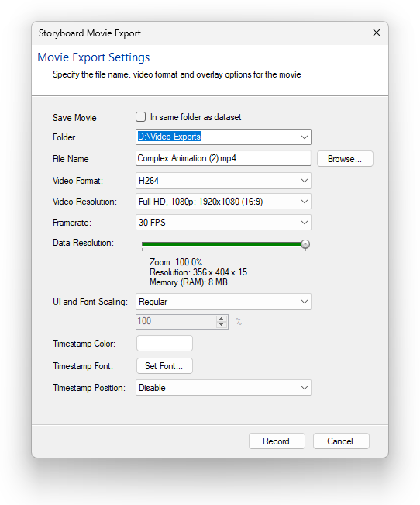Screen dimensions: 420x505
Task: Close the Storyboard Movie Export window
Action: (377, 33)
